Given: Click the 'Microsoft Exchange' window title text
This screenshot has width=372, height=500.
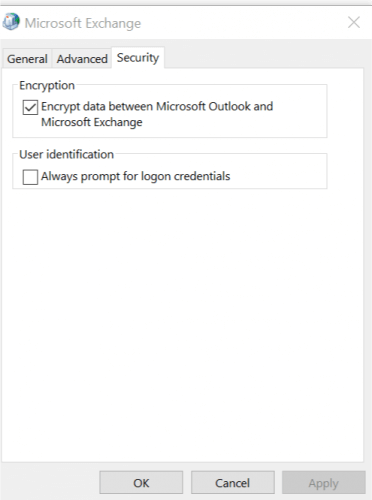Looking at the screenshot, I should click(x=83, y=23).
